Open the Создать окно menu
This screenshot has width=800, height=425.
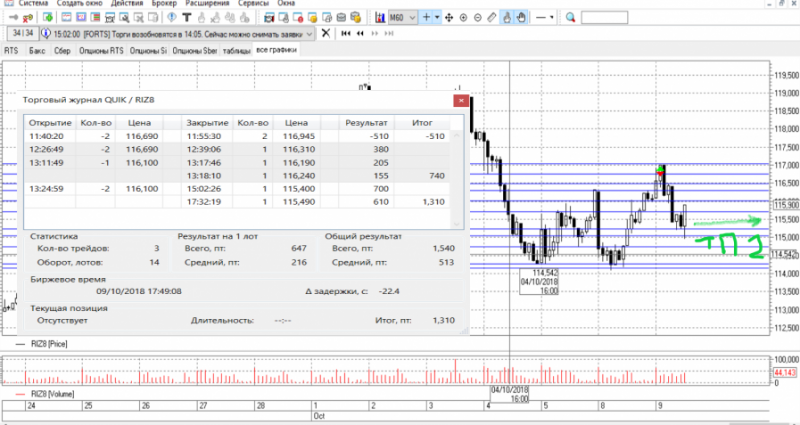click(78, 3)
